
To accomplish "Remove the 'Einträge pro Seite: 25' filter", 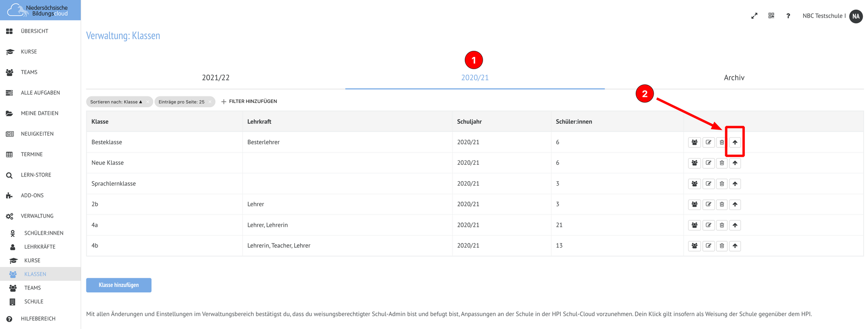I will pyautogui.click(x=210, y=102).
